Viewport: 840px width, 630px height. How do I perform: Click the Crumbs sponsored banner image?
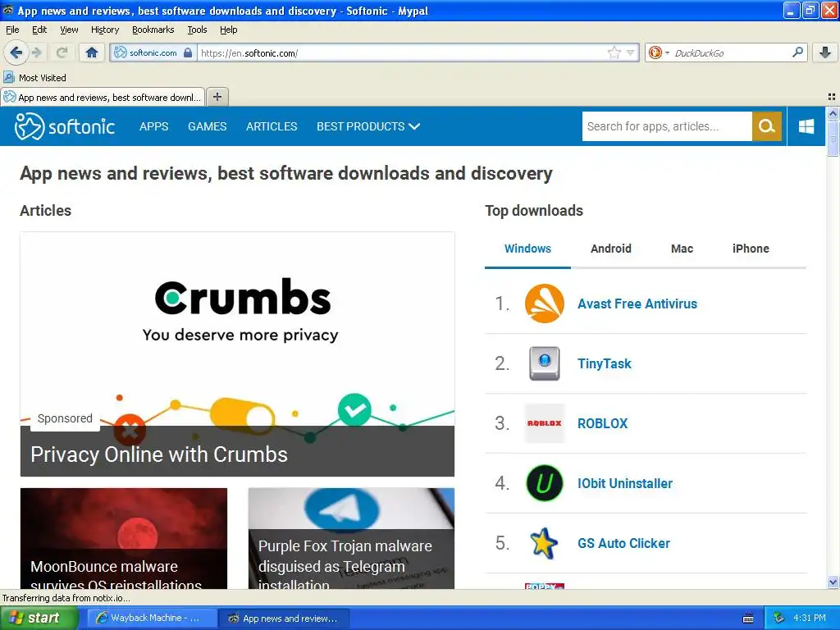click(x=237, y=326)
